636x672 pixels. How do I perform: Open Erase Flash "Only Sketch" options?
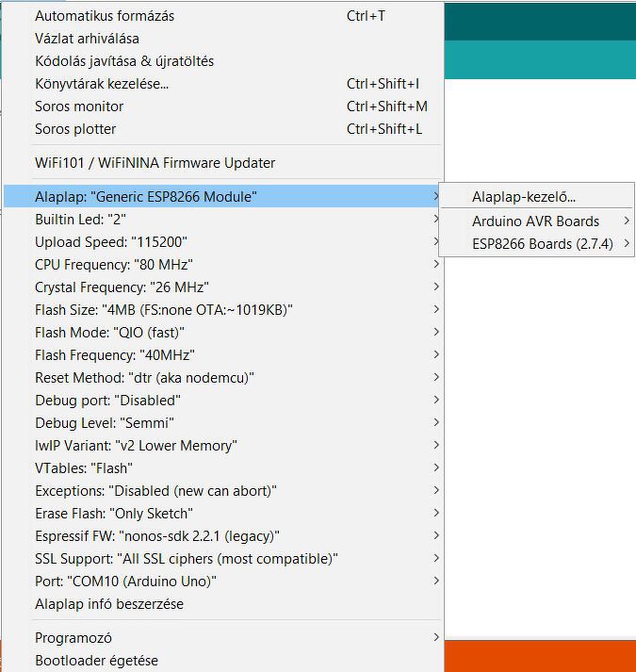(x=114, y=514)
